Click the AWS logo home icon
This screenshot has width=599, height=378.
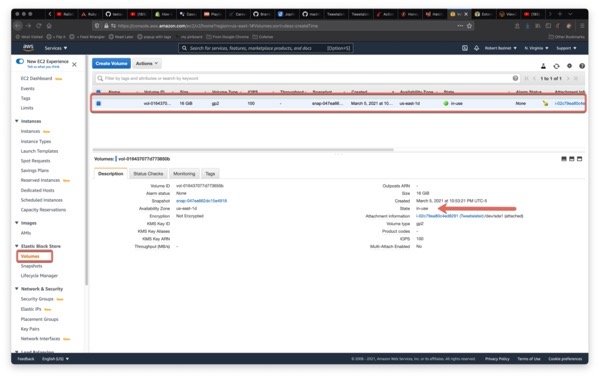(28, 47)
